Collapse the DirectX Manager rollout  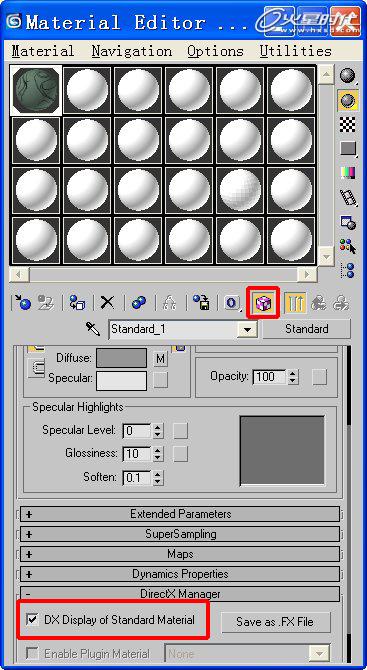tap(180, 594)
